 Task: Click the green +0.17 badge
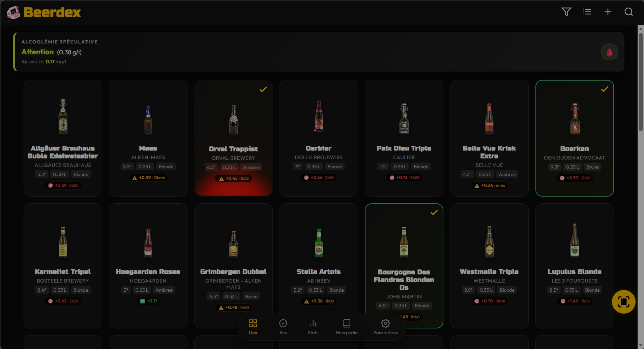[148, 301]
